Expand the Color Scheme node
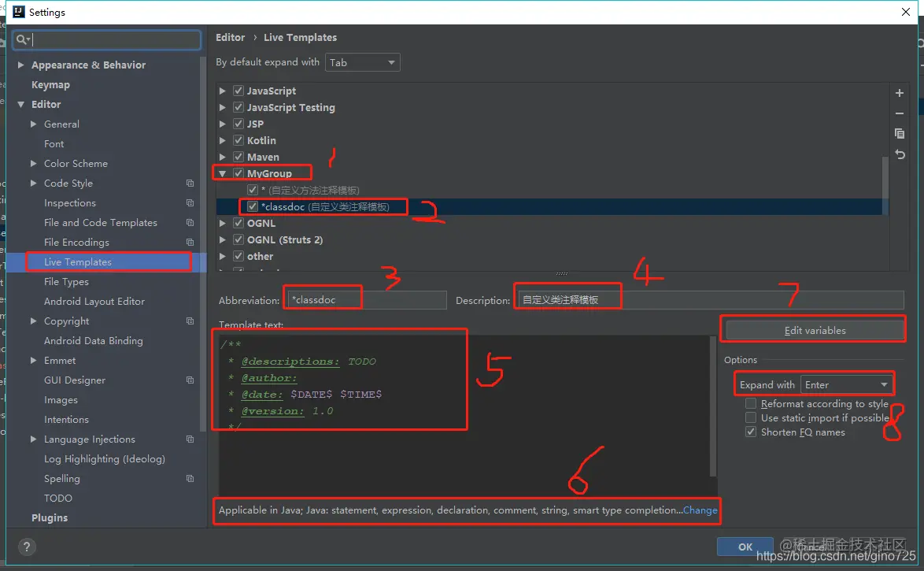The image size is (924, 571). [34, 163]
